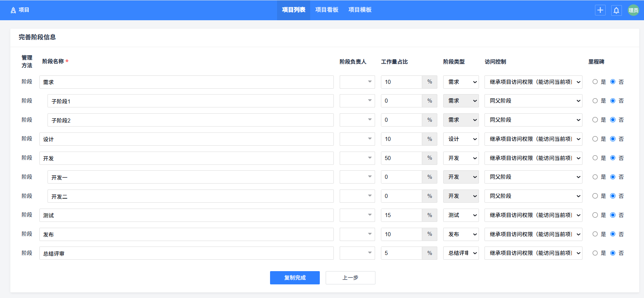
Task: Click the 总结评审 stage name field
Action: (x=186, y=253)
